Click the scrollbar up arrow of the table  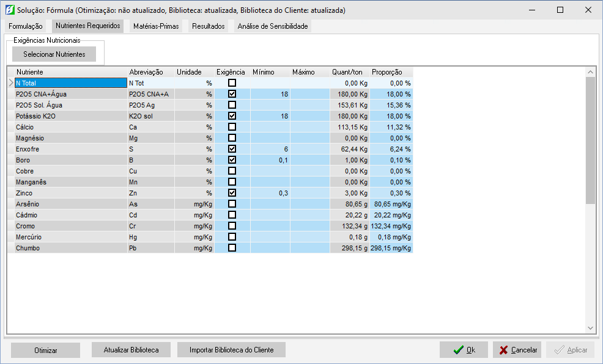(x=591, y=72)
